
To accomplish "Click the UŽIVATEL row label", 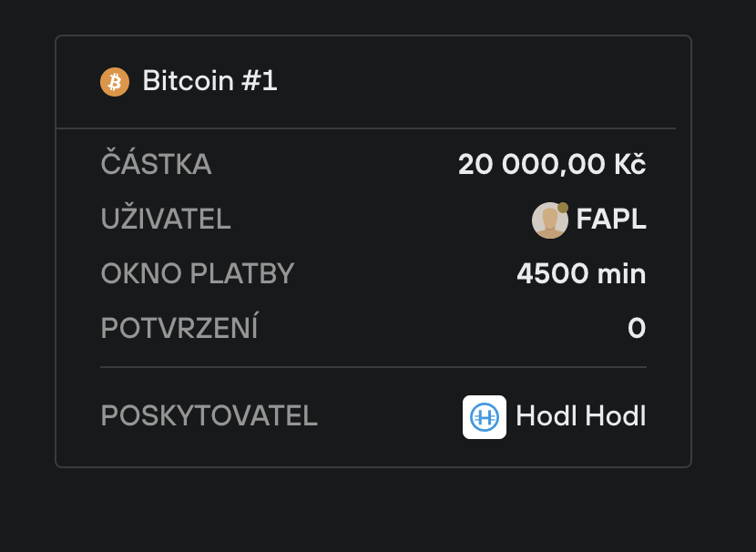I will click(166, 220).
